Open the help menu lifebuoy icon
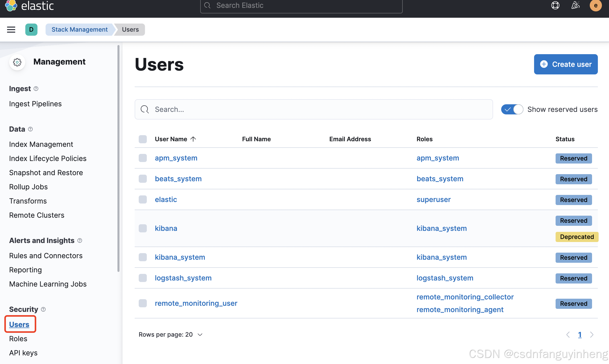This screenshot has height=364, width=609. point(555,5)
